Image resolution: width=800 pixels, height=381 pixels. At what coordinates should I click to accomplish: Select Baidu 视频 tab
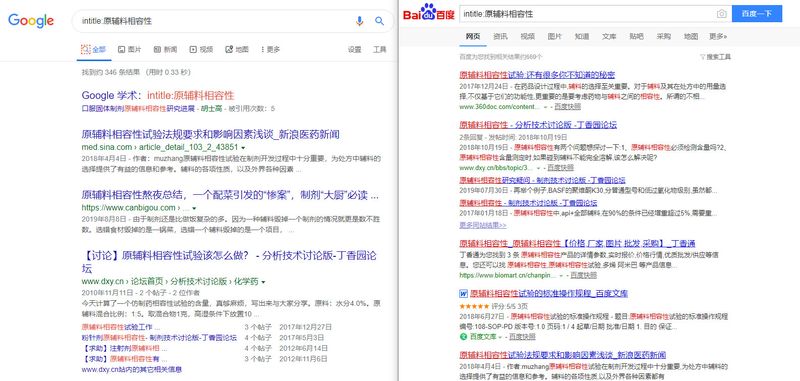528,36
